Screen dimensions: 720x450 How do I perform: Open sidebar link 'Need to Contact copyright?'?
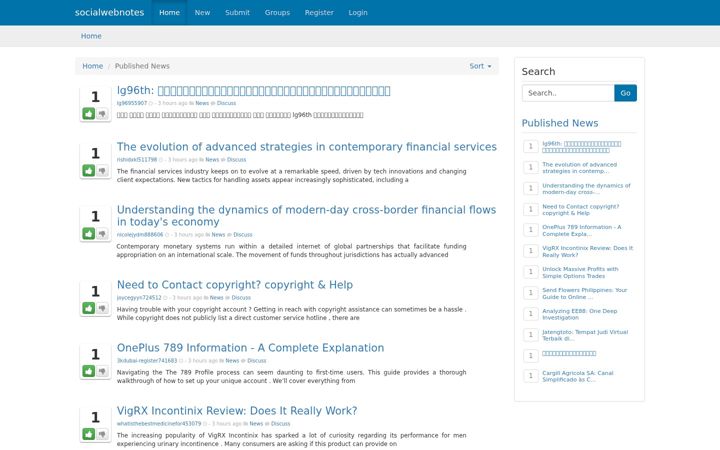pyautogui.click(x=580, y=210)
